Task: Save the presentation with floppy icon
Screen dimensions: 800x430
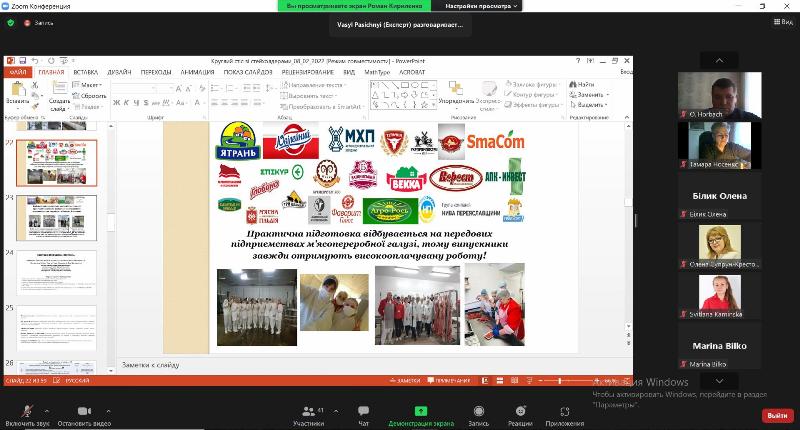Action: tap(22, 61)
